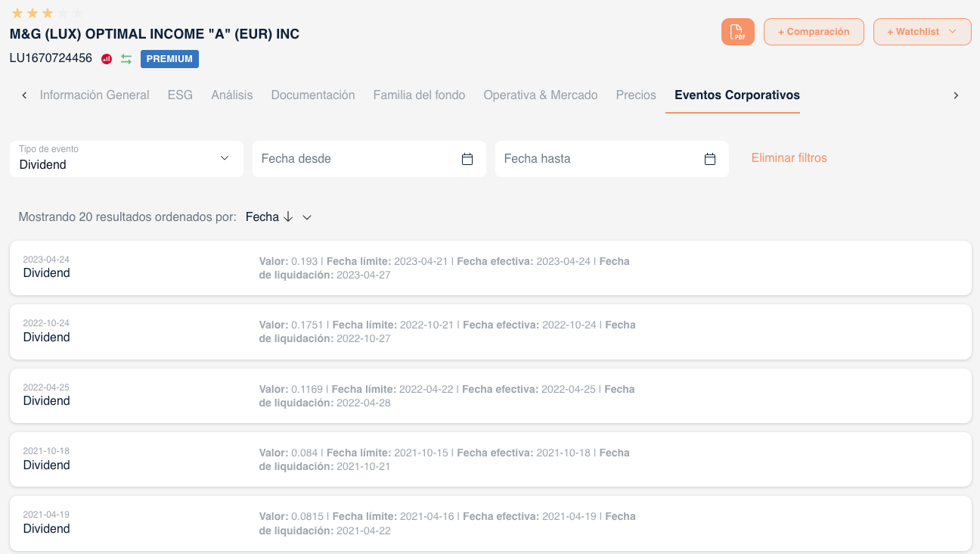Click the green swap arrows icon
Viewport: 980px width, 554px height.
(x=126, y=59)
